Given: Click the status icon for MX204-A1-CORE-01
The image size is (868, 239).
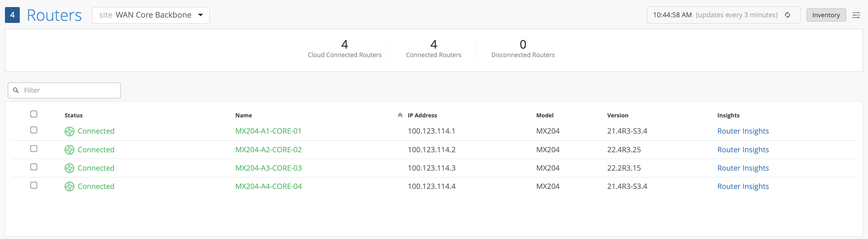Looking at the screenshot, I should click(69, 131).
